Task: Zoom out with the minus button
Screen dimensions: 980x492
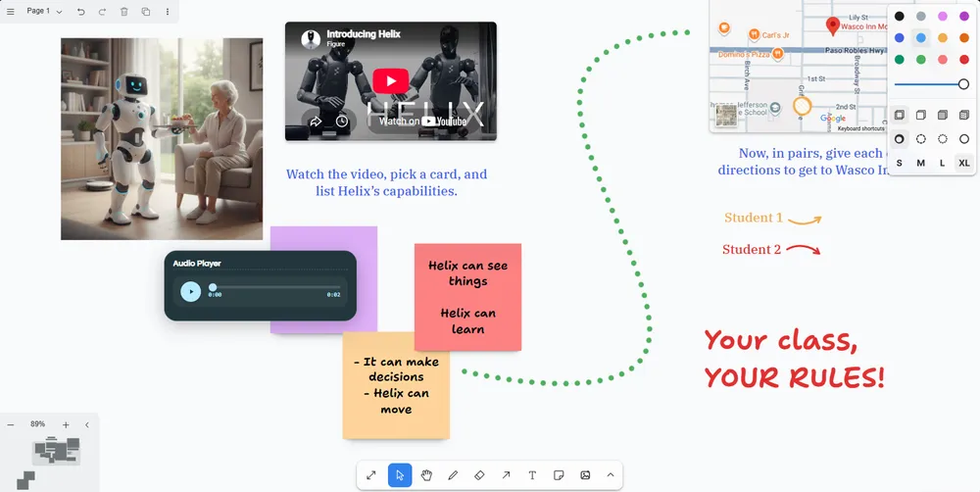Action: point(11,424)
